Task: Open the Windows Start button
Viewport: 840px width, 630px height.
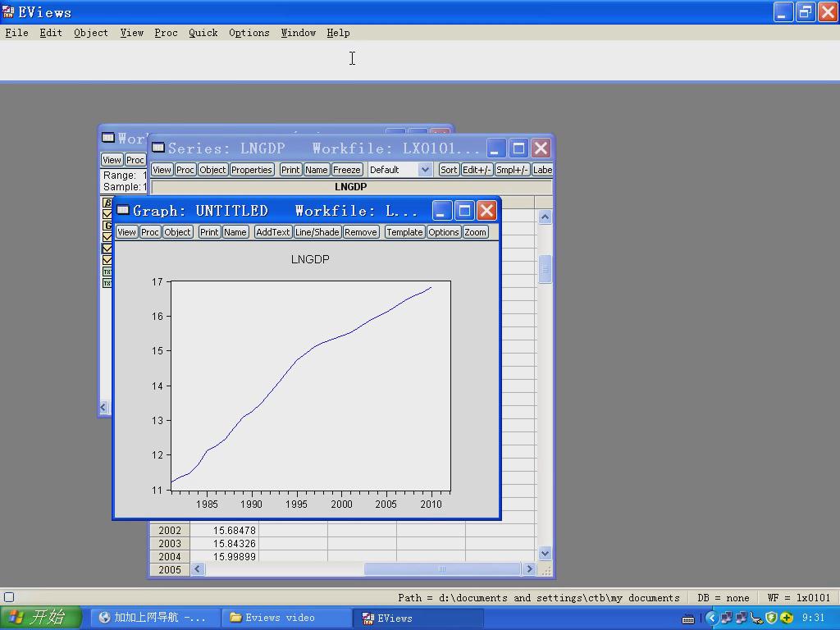Action: pos(41,618)
